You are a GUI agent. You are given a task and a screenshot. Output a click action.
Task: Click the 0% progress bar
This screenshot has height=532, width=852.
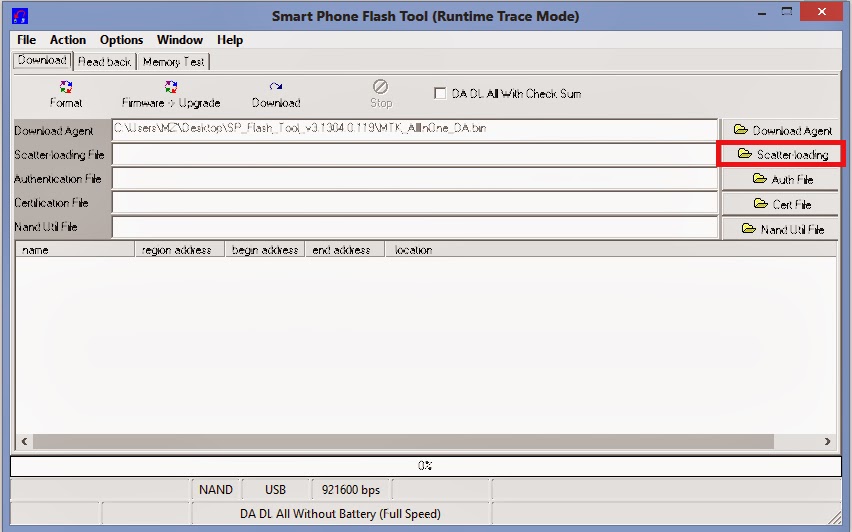pyautogui.click(x=425, y=466)
